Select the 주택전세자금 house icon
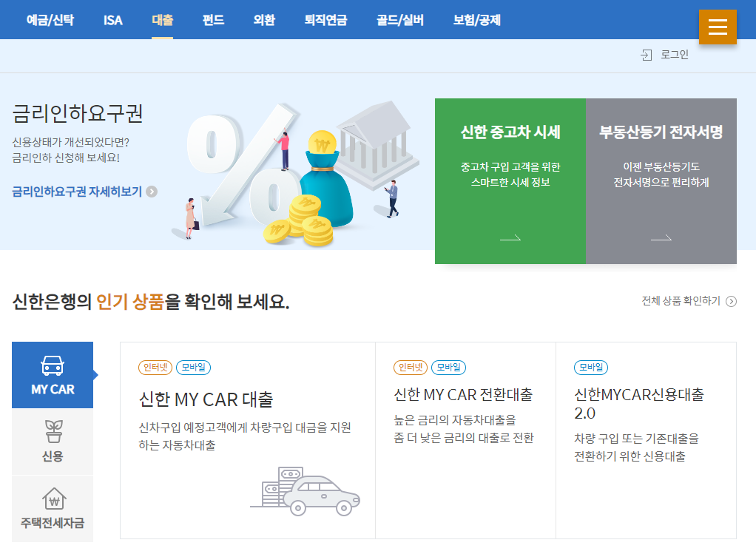The width and height of the screenshot is (756, 554). pos(54,499)
